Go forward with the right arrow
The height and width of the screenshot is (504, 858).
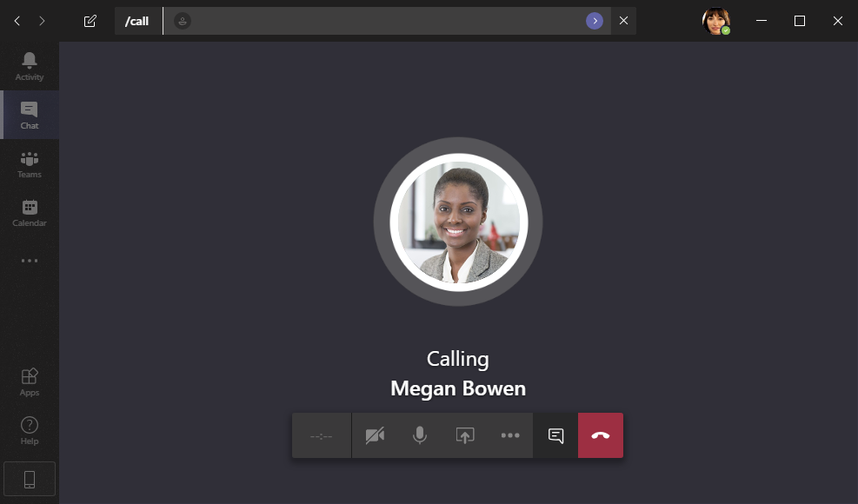point(42,21)
